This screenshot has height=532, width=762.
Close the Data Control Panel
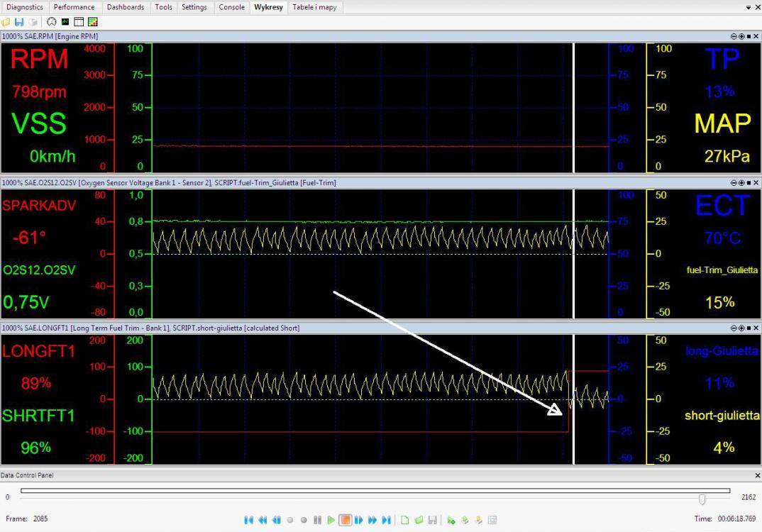coord(756,475)
